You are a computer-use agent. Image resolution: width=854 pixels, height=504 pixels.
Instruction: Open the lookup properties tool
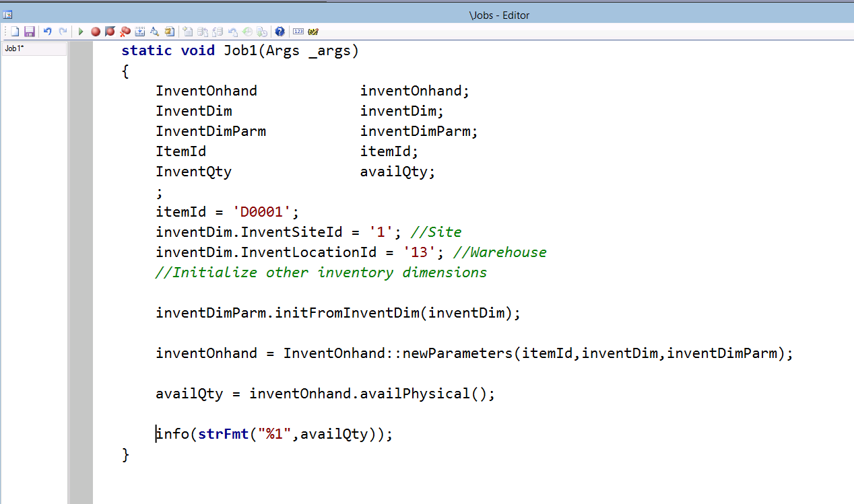pos(154,32)
